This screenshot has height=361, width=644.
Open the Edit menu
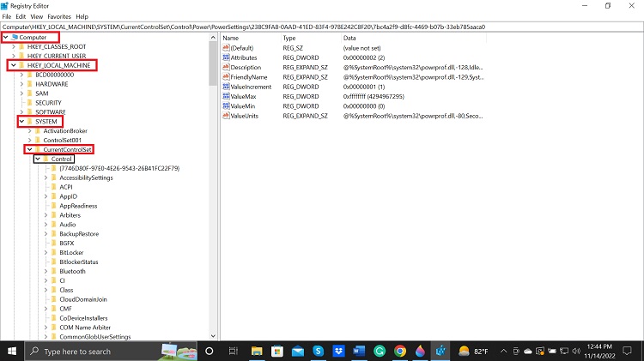tap(21, 16)
